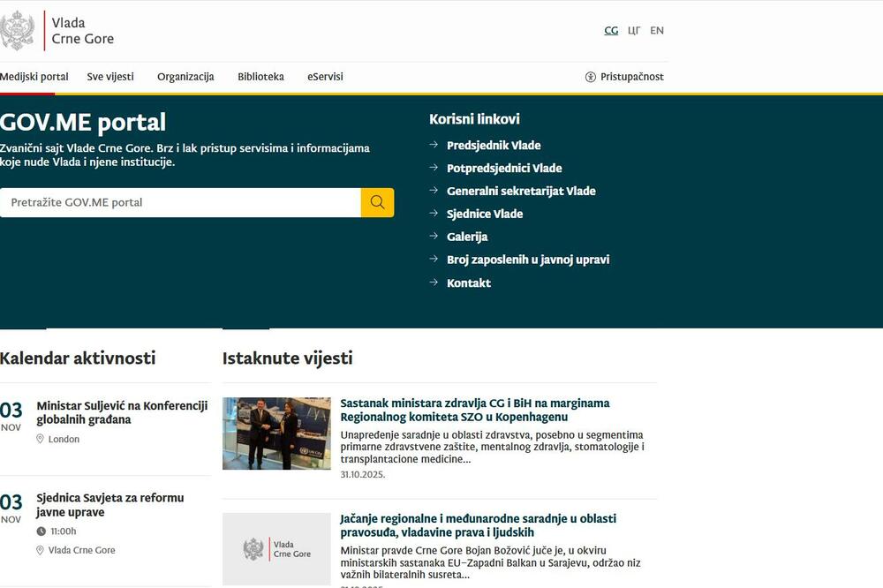This screenshot has height=588, width=883.
Task: Click the arrow icon beside Predsjednik Vlade
Action: point(434,145)
